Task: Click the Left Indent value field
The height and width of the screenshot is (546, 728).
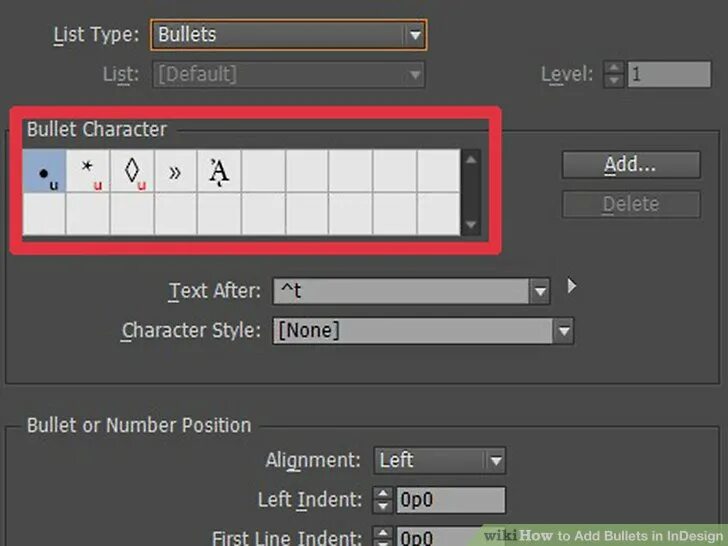Action: (450, 500)
